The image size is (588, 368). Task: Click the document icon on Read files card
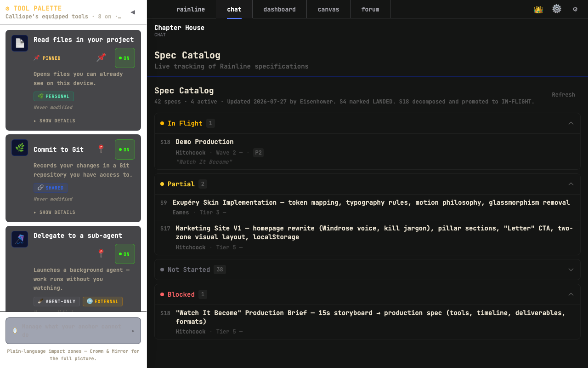(20, 43)
